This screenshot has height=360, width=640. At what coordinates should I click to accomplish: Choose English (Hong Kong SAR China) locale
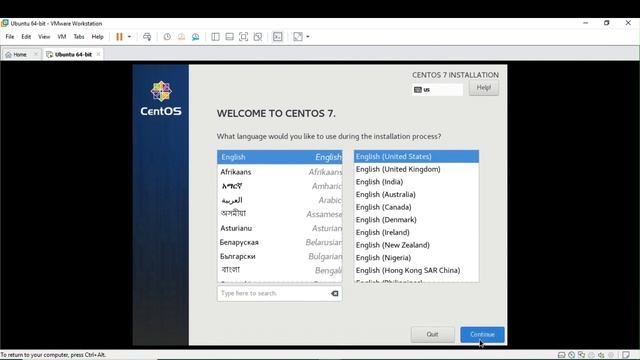[x=416, y=270]
